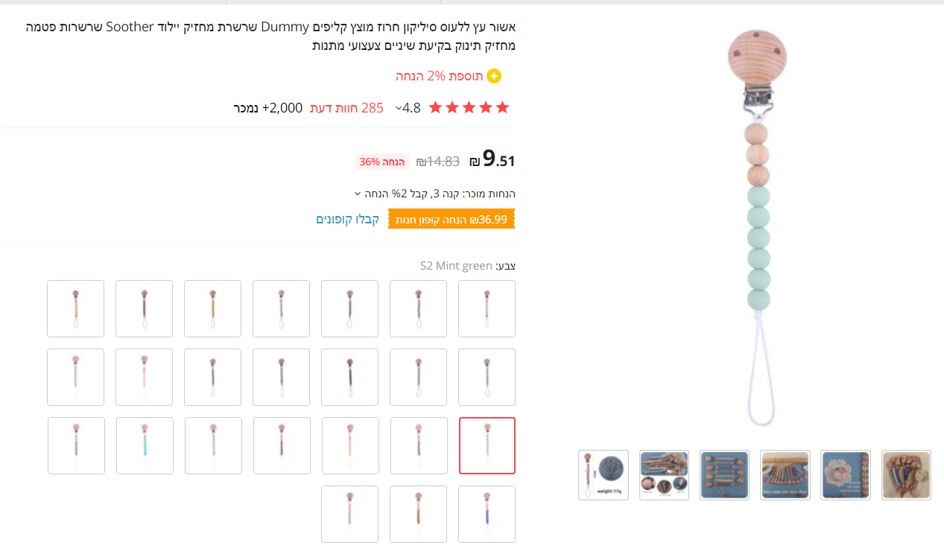Select thumbnail with three circular detail insets
The image size is (944, 560).
tap(664, 475)
